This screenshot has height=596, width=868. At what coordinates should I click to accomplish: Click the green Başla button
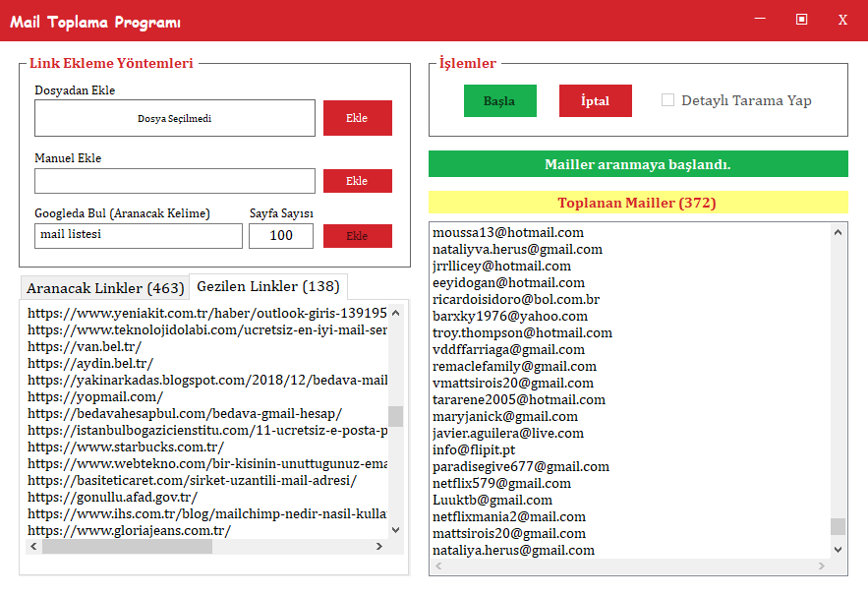500,101
